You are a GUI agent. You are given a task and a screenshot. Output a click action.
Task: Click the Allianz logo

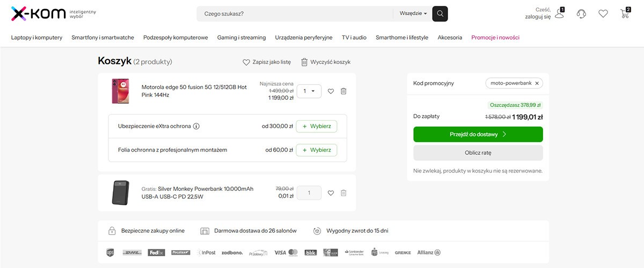(429, 252)
